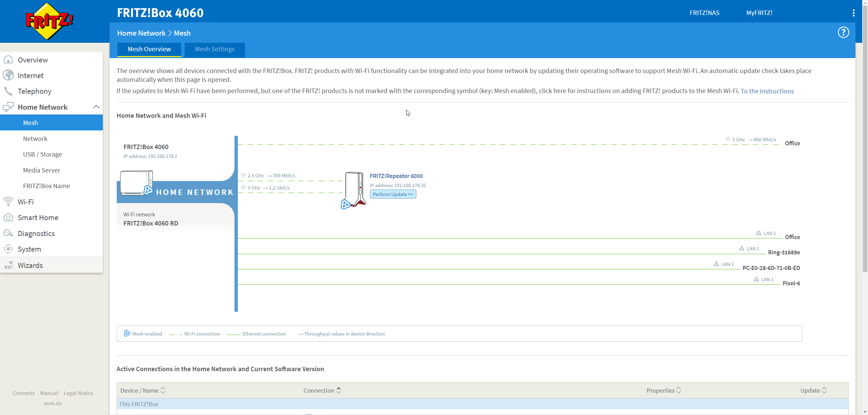Click the Telephony phone icon

tap(8, 91)
